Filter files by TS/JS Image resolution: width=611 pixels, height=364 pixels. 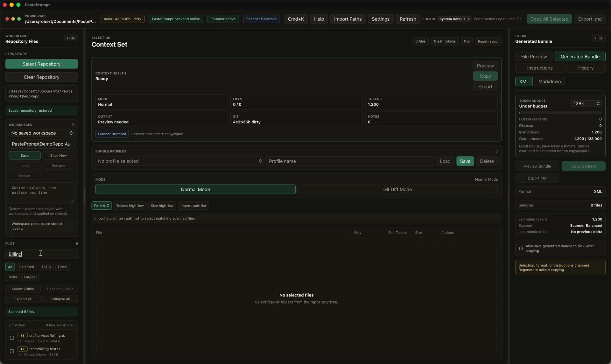46,267
